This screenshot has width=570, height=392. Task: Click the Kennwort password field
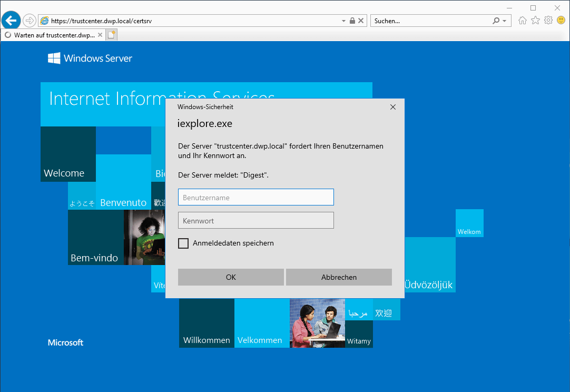[x=256, y=221]
